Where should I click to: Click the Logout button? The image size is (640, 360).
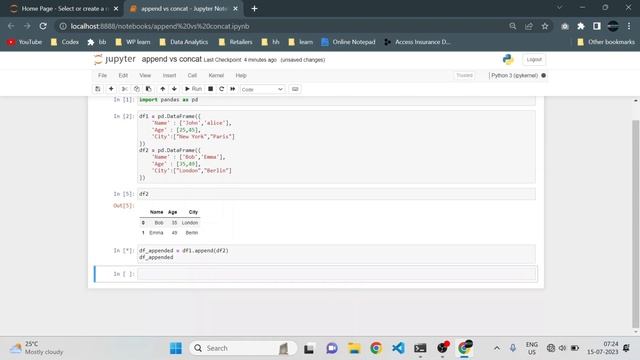pyautogui.click(x=534, y=60)
